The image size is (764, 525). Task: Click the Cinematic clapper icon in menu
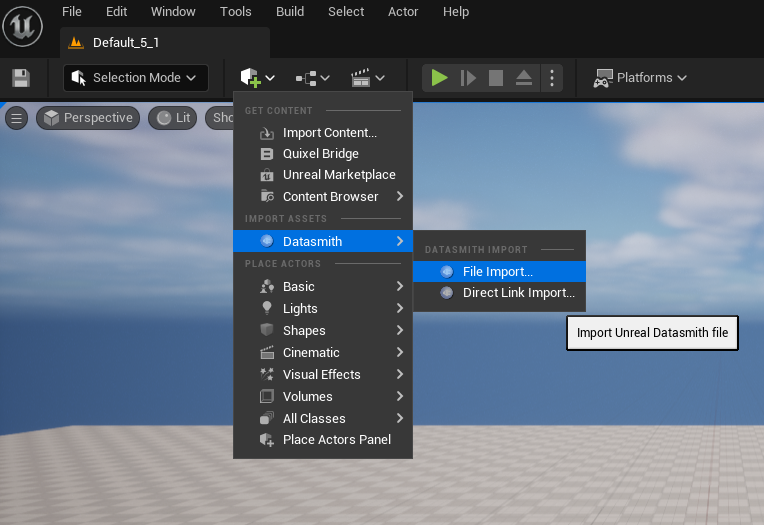[267, 352]
